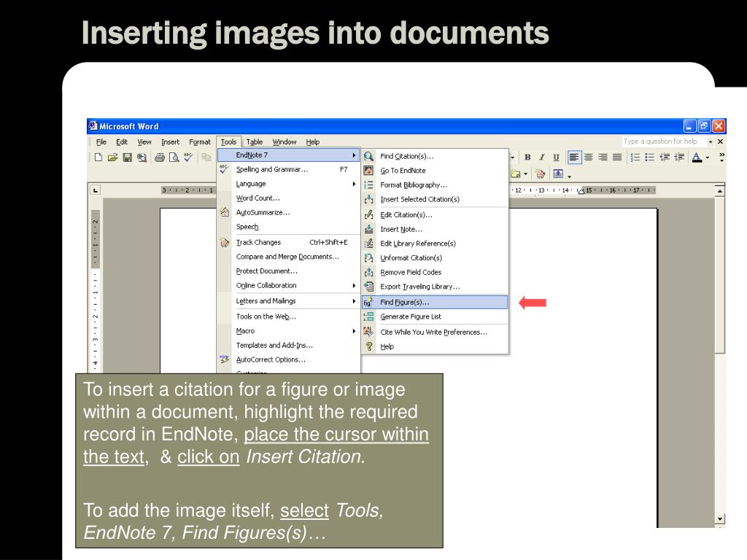Click the Spelling check icon in the toolbar

(x=189, y=157)
